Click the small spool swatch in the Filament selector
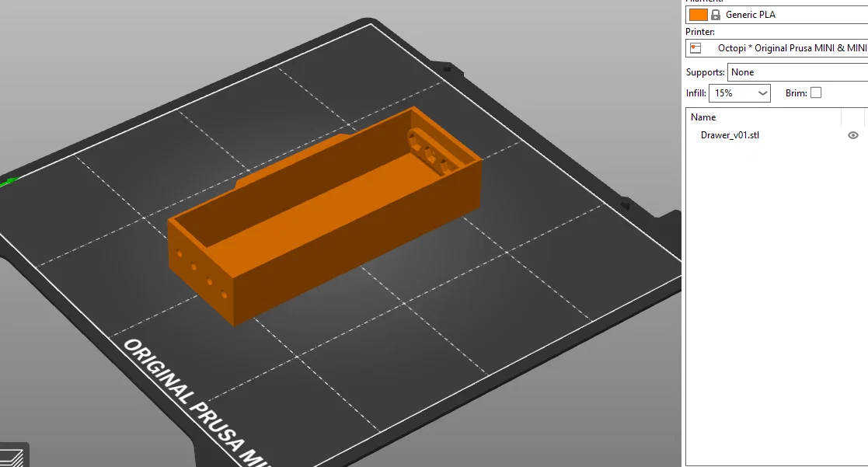The image size is (868, 467). click(x=698, y=14)
